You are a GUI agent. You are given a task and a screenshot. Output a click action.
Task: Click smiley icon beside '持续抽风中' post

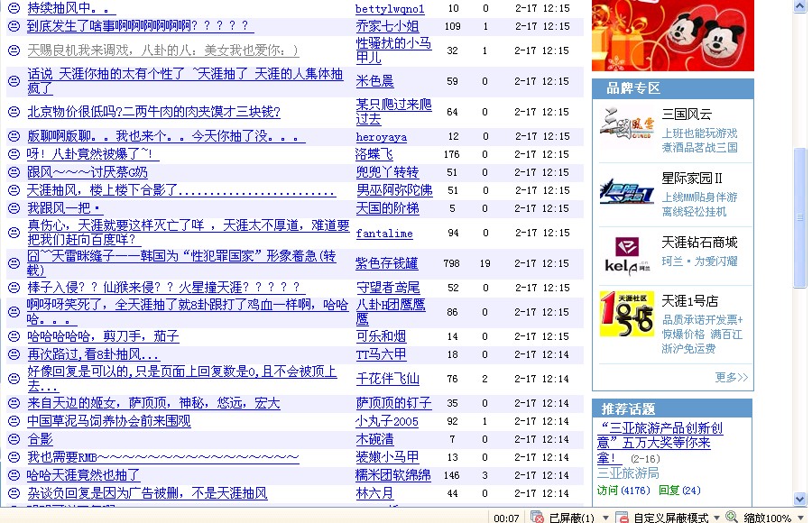point(14,8)
